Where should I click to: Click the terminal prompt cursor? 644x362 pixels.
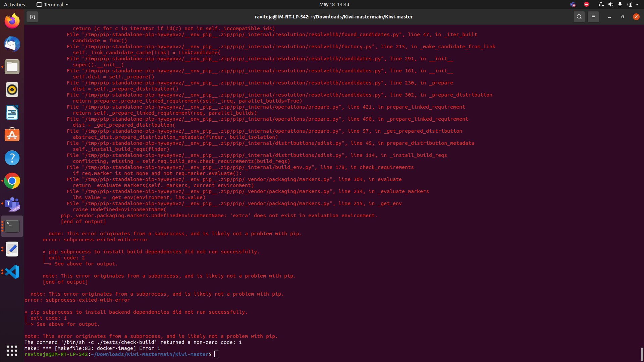click(216, 354)
